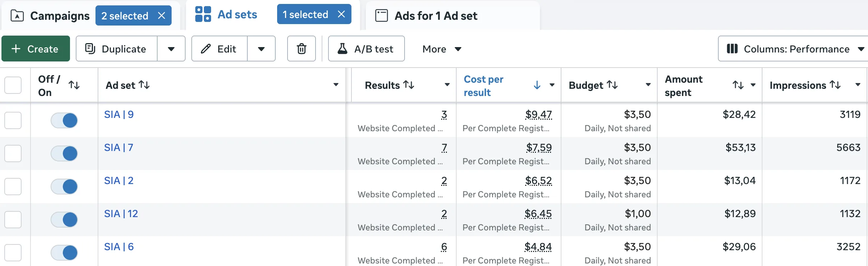
Task: Expand the Duplicate options dropdown arrow
Action: 171,49
